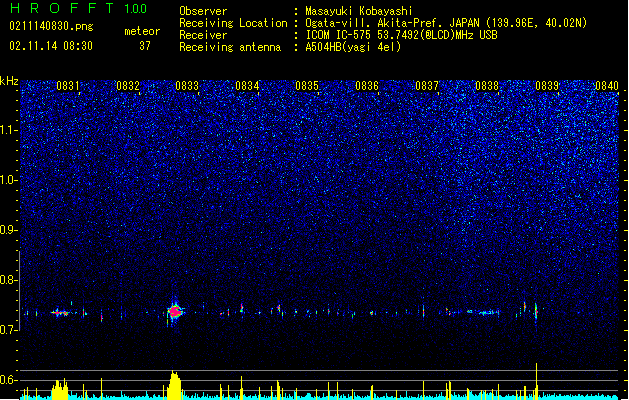Click the 1.1 frequency axis label
Screen dimensions: 629x400
(9, 130)
